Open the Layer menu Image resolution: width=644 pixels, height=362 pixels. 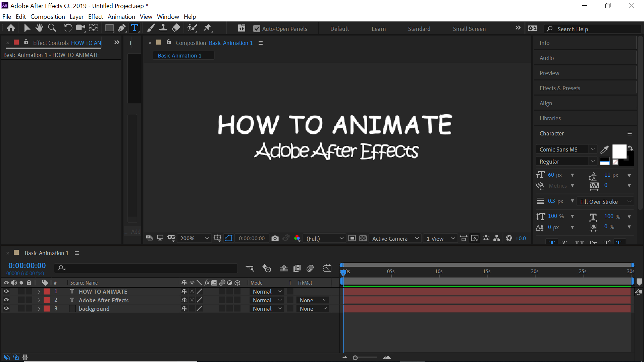[76, 16]
